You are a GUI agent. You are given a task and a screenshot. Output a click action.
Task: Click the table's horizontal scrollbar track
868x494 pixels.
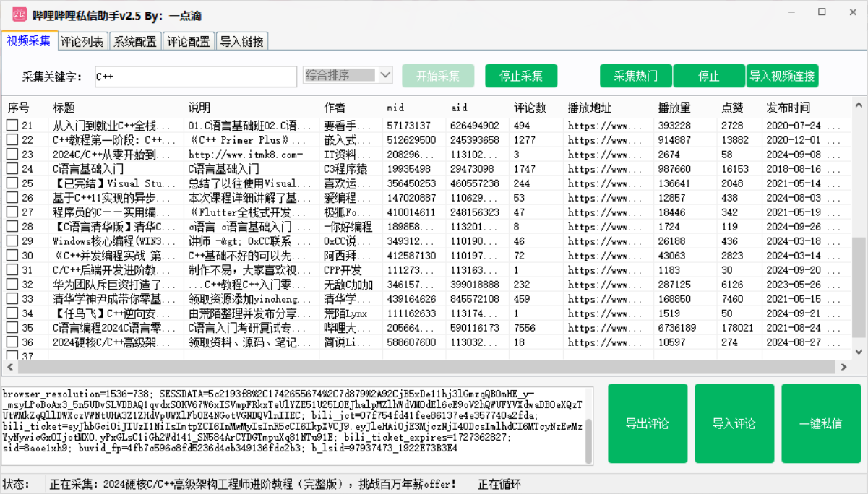pyautogui.click(x=426, y=368)
